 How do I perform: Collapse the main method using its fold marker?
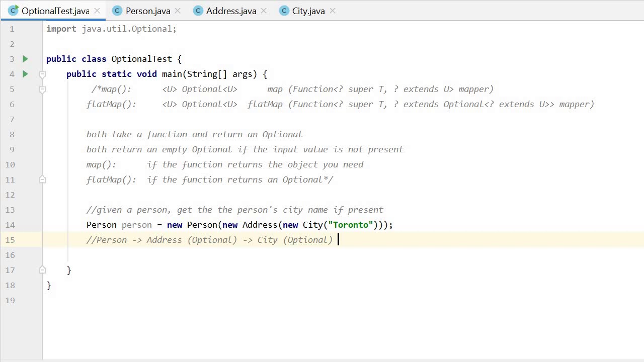click(x=42, y=74)
